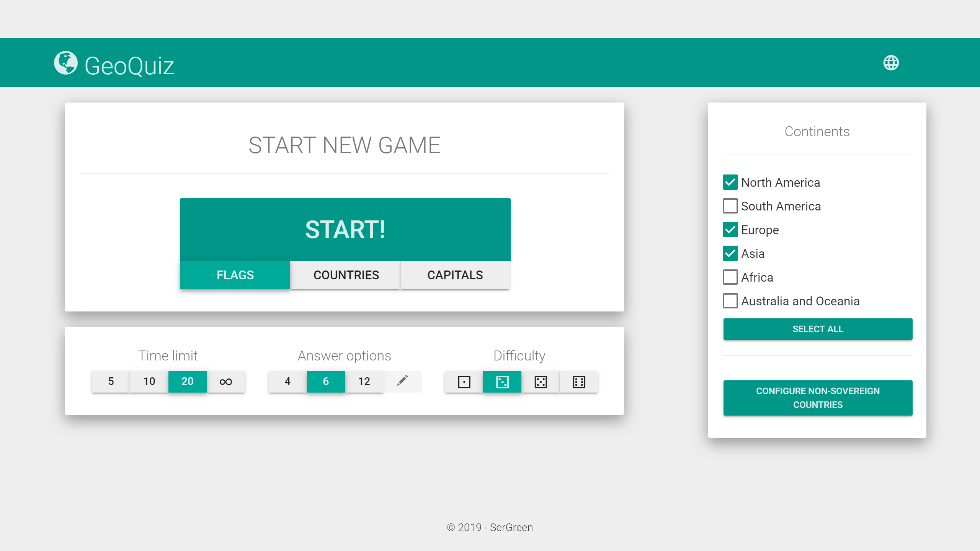
Task: Uncheck the North America checkbox
Action: tap(730, 182)
